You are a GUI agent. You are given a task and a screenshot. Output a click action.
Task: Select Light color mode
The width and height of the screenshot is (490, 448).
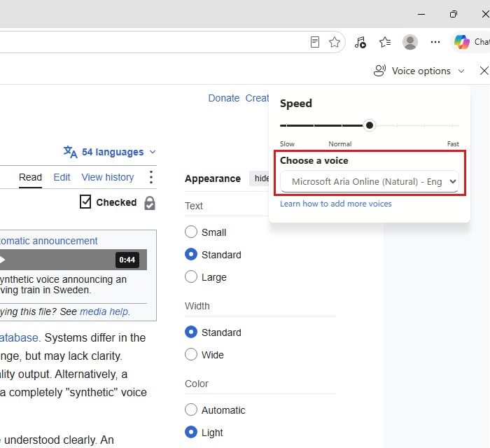(x=191, y=432)
